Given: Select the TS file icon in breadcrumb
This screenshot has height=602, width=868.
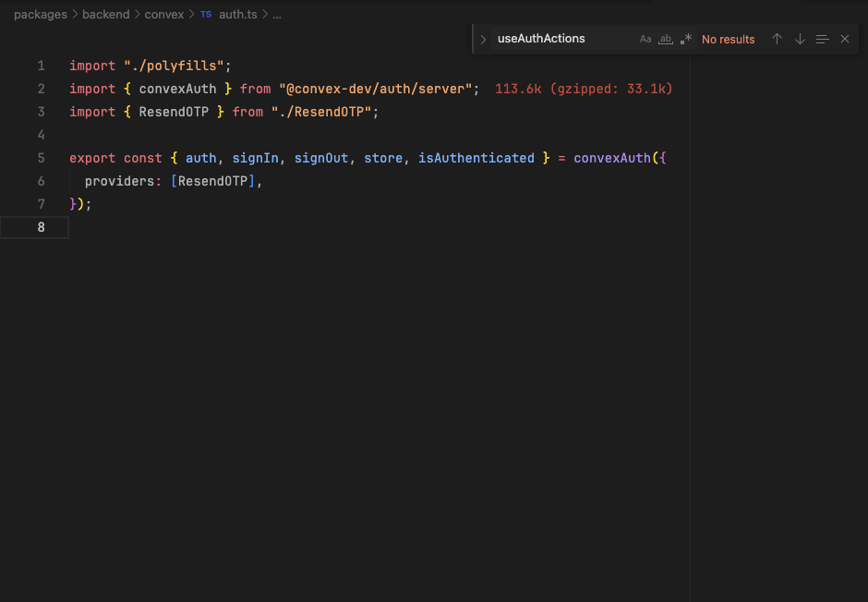Looking at the screenshot, I should [206, 15].
